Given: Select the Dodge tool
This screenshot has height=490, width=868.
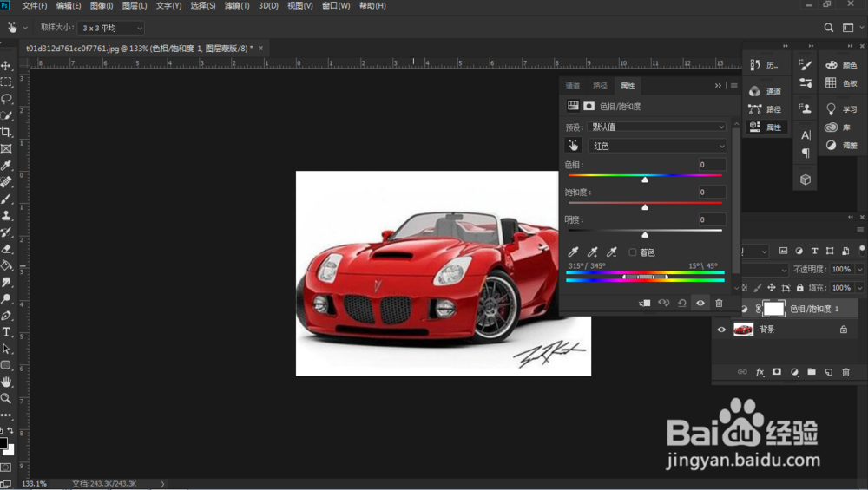Looking at the screenshot, I should [x=6, y=298].
